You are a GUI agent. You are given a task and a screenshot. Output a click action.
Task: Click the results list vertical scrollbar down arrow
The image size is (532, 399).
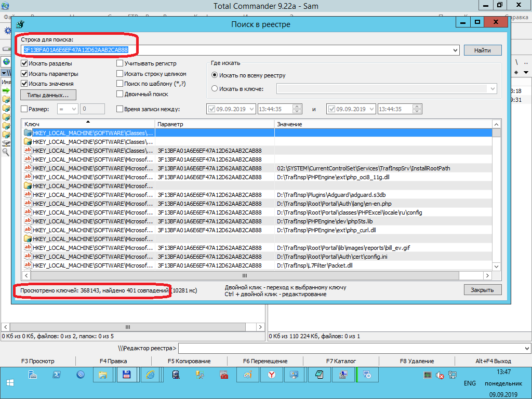click(x=496, y=267)
